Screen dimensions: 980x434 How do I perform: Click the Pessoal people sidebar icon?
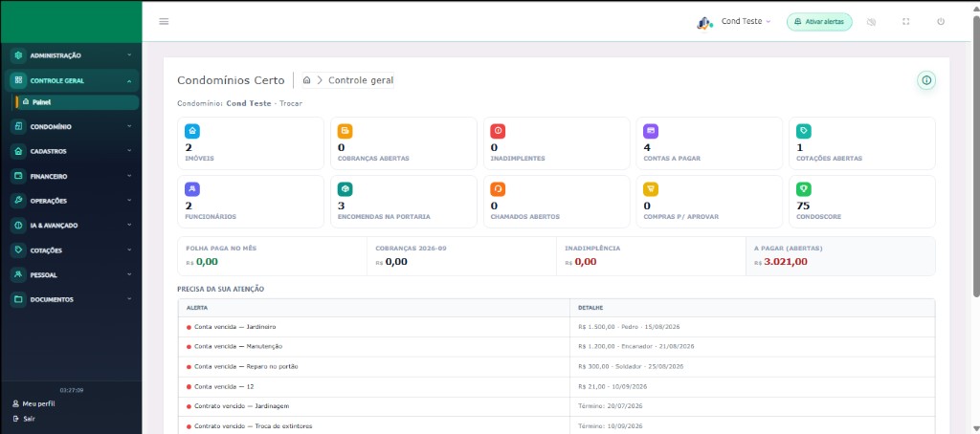coord(18,274)
